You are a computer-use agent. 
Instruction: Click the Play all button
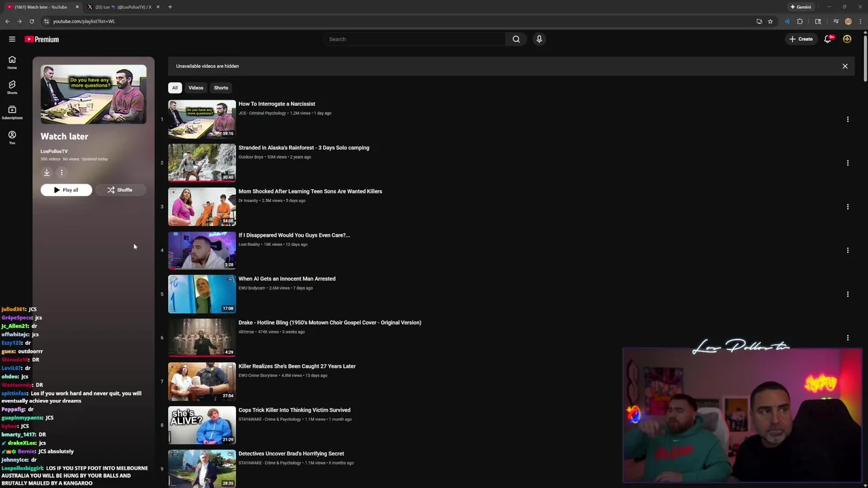66,190
